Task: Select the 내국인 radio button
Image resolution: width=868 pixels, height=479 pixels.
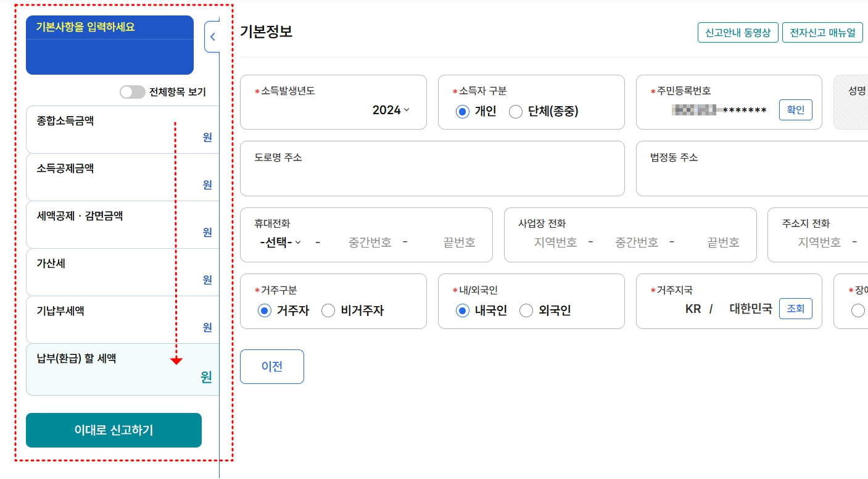Action: (462, 310)
